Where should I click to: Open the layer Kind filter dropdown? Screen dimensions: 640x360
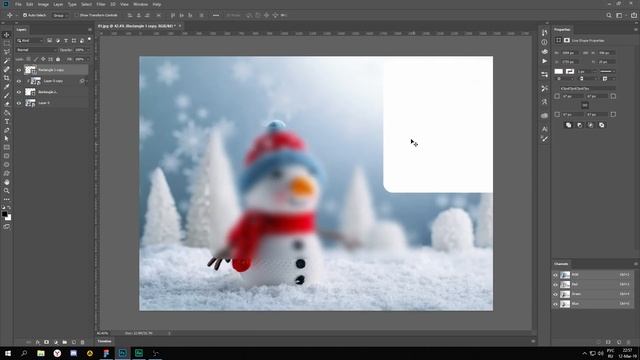pyautogui.click(x=30, y=41)
